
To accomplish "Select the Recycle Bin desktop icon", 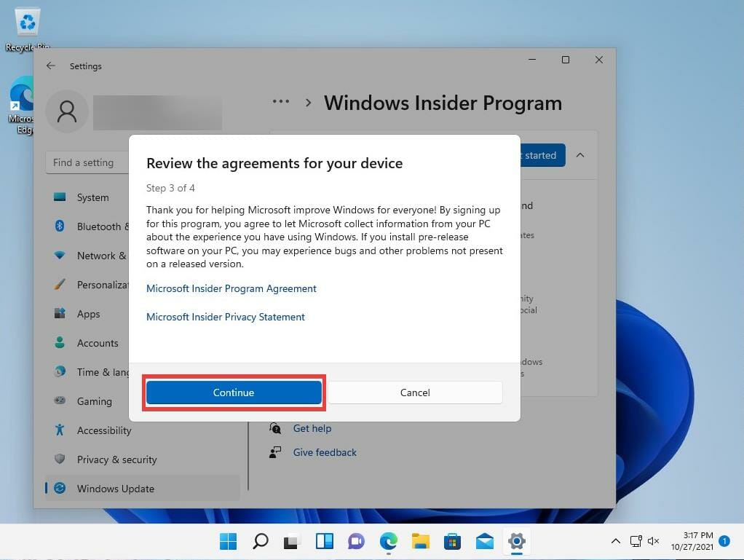I will pos(27,29).
